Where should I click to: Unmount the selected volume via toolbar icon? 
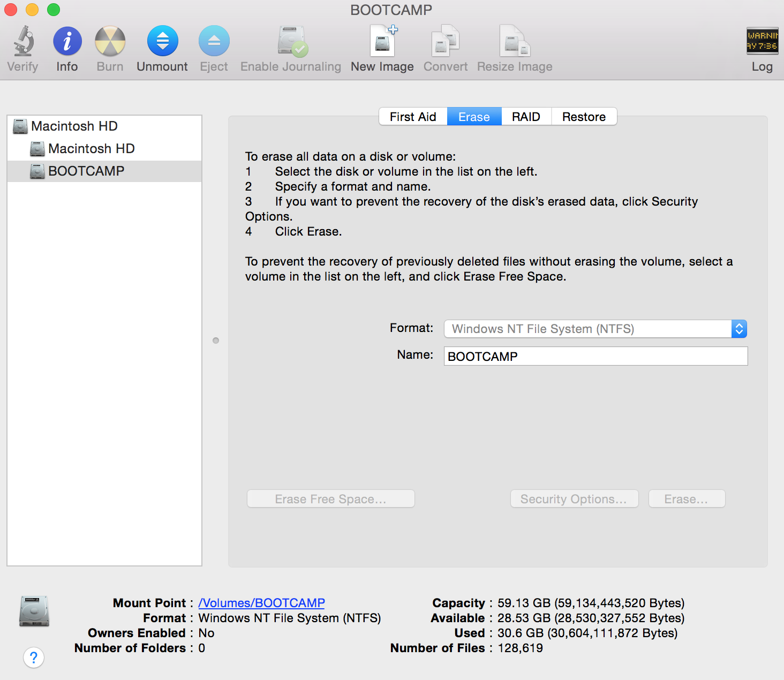pyautogui.click(x=163, y=41)
